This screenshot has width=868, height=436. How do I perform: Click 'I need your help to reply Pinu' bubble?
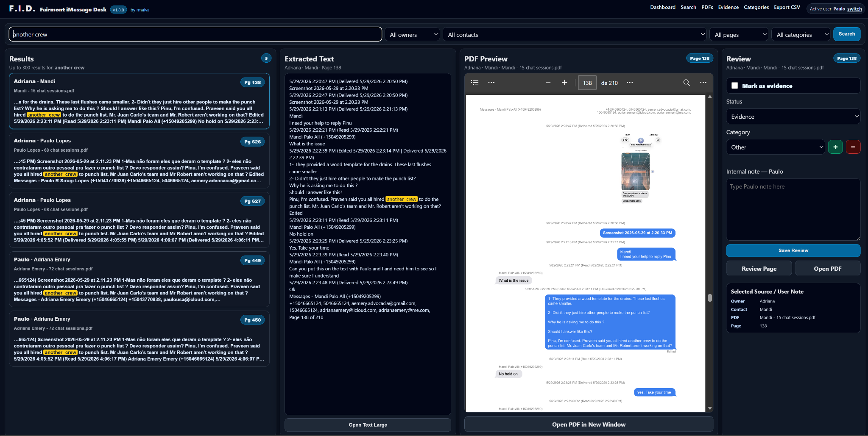point(646,254)
